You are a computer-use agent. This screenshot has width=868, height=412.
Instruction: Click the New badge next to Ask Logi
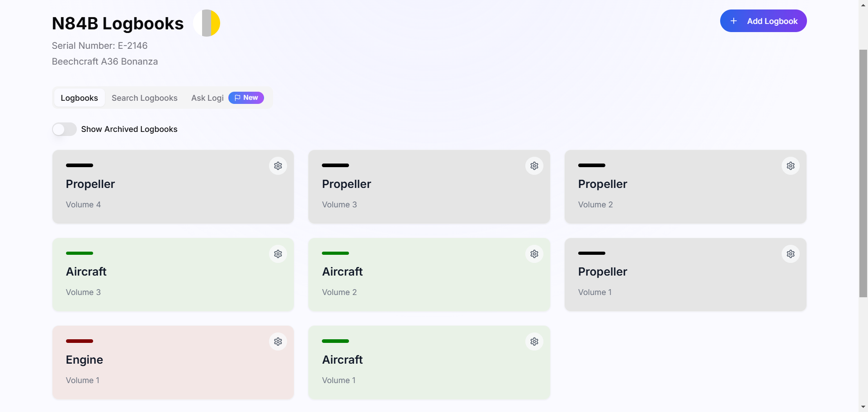pos(246,98)
